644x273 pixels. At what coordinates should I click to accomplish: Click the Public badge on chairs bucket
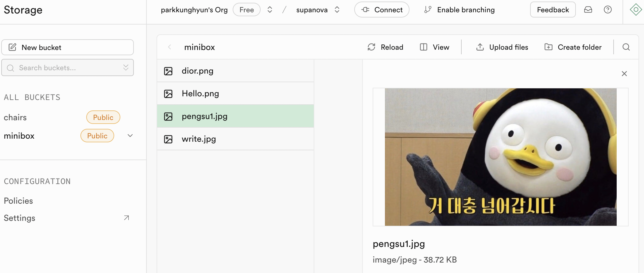(x=103, y=117)
